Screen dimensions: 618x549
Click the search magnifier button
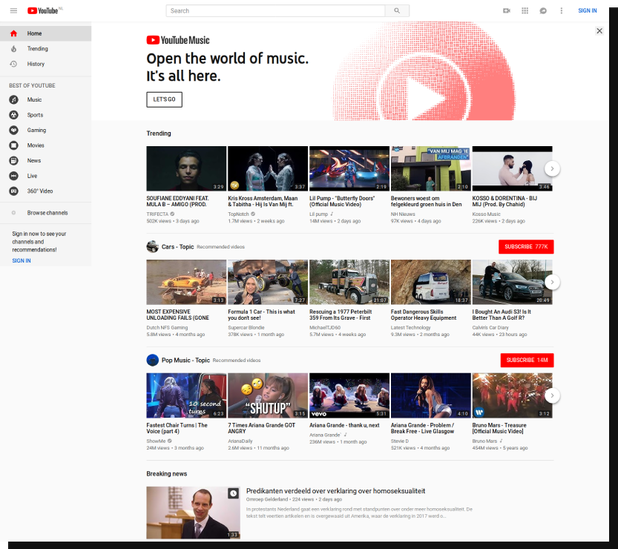(x=397, y=11)
